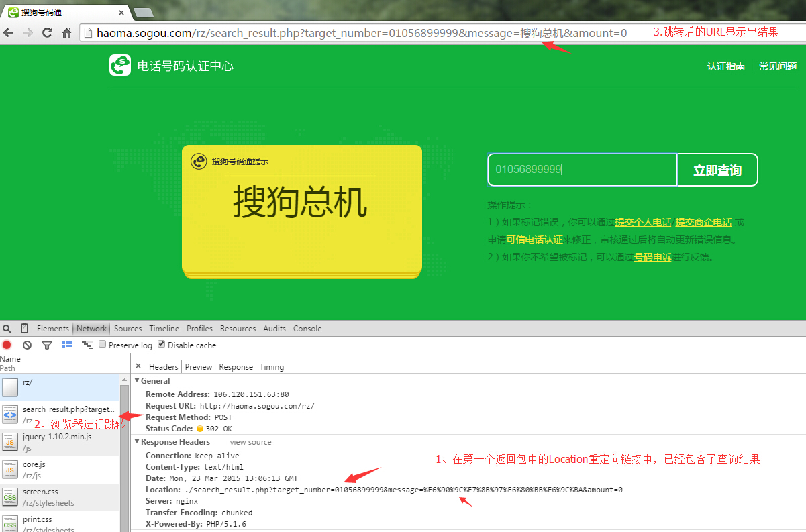Viewport: 806px width, 532px height.
Task: Click the 搜狗号码通 browser tab
Action: click(x=65, y=12)
